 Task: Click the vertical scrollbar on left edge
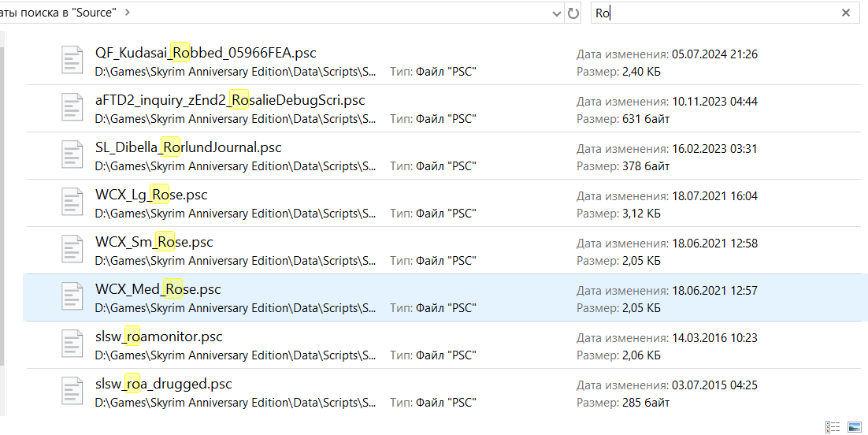(2, 205)
